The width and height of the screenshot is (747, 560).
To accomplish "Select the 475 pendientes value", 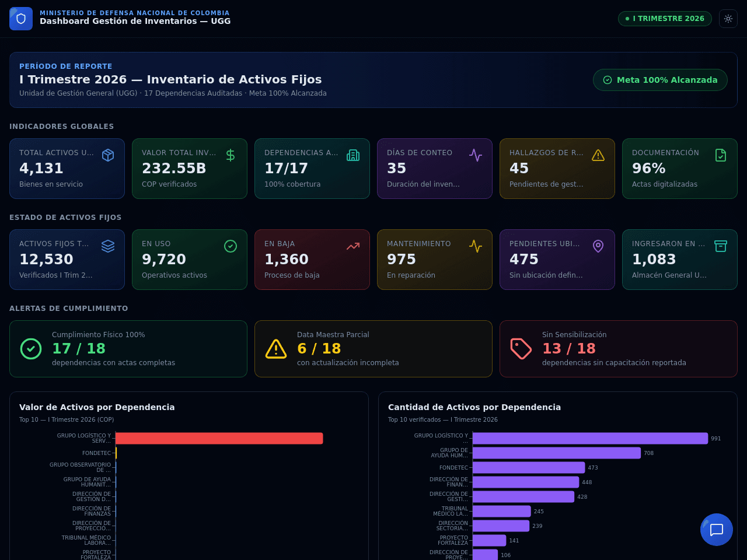I will (x=524, y=260).
